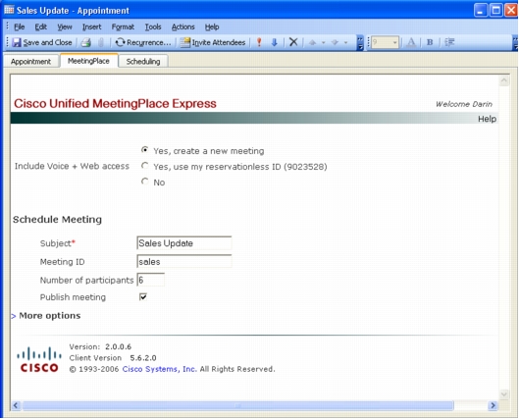
Task: Open the Edit menu
Action: point(41,26)
